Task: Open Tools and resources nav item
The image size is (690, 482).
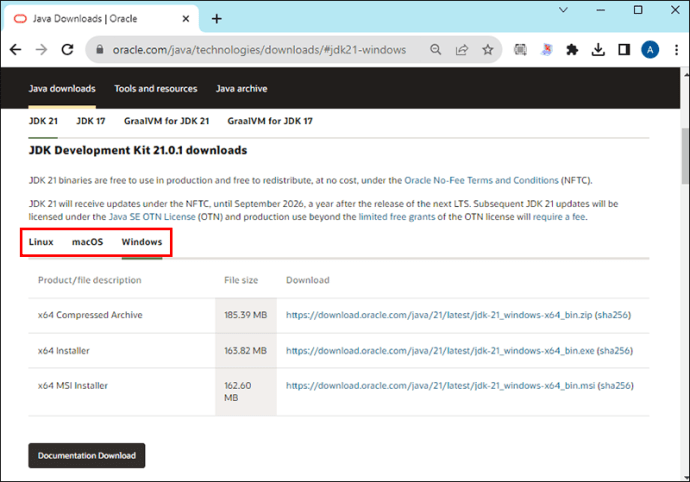Action: point(156,89)
